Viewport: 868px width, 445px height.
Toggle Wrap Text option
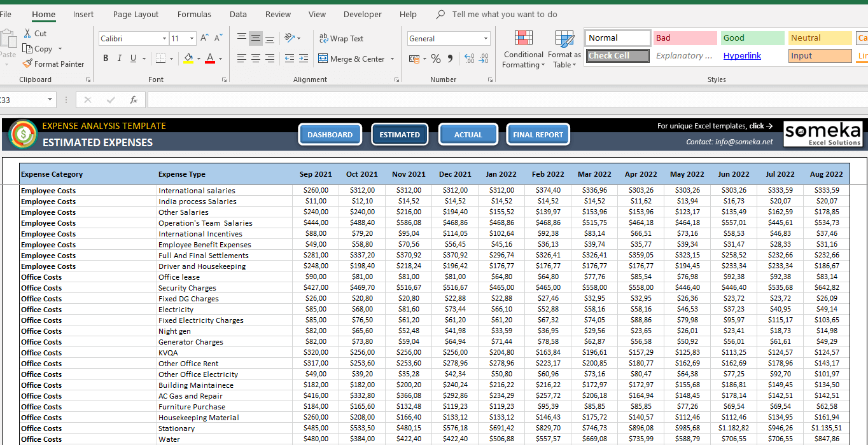tap(341, 38)
